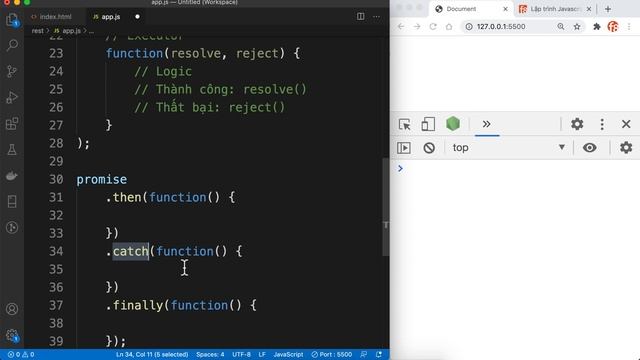The width and height of the screenshot is (640, 360).
Task: Go forward in the browser
Action: pos(417,27)
